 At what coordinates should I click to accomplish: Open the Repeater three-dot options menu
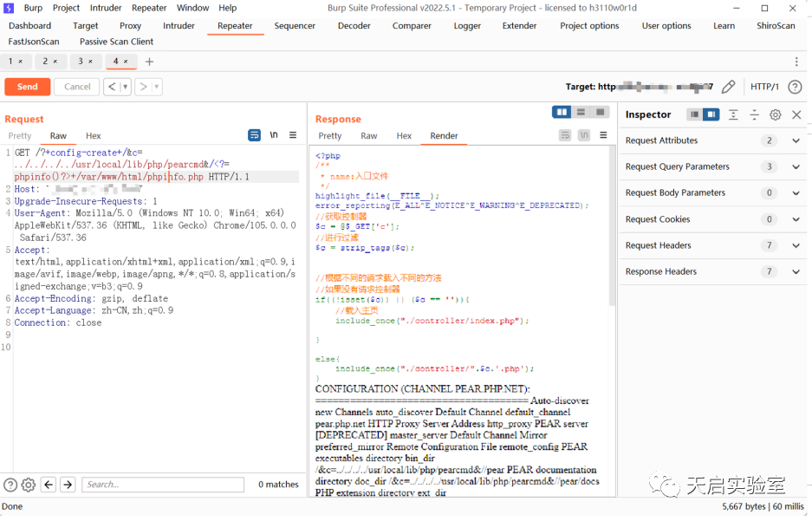(796, 62)
